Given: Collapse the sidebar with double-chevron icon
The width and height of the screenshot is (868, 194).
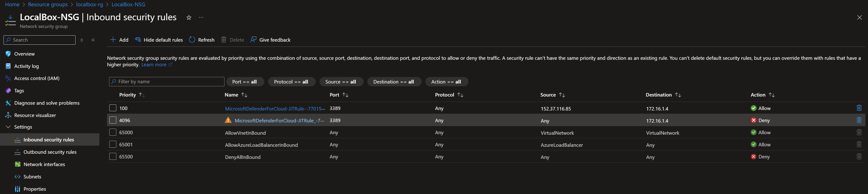Looking at the screenshot, I should [93, 40].
